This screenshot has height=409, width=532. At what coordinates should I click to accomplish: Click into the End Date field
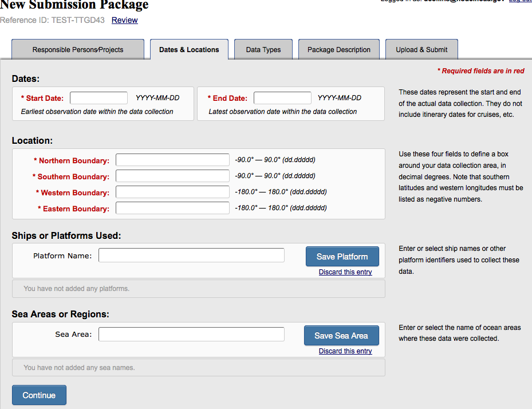pos(282,98)
